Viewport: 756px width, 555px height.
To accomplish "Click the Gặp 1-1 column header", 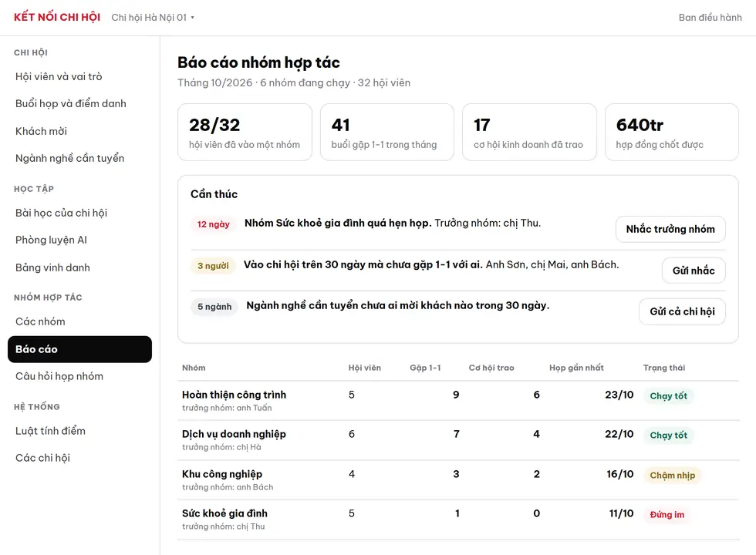I will (x=425, y=368).
